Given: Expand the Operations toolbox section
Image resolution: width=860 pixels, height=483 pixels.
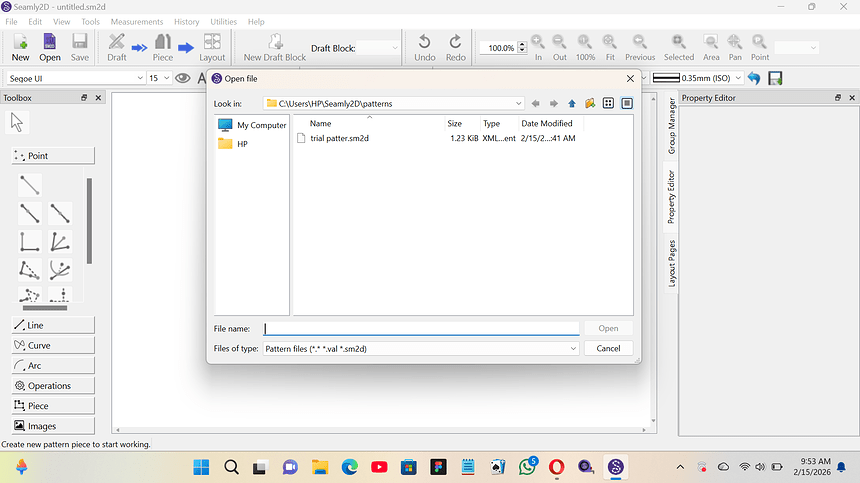Looking at the screenshot, I should pyautogui.click(x=53, y=385).
